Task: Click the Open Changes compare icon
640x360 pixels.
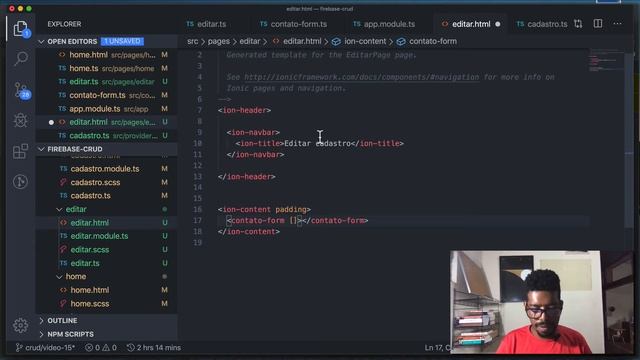Action: 578,24
